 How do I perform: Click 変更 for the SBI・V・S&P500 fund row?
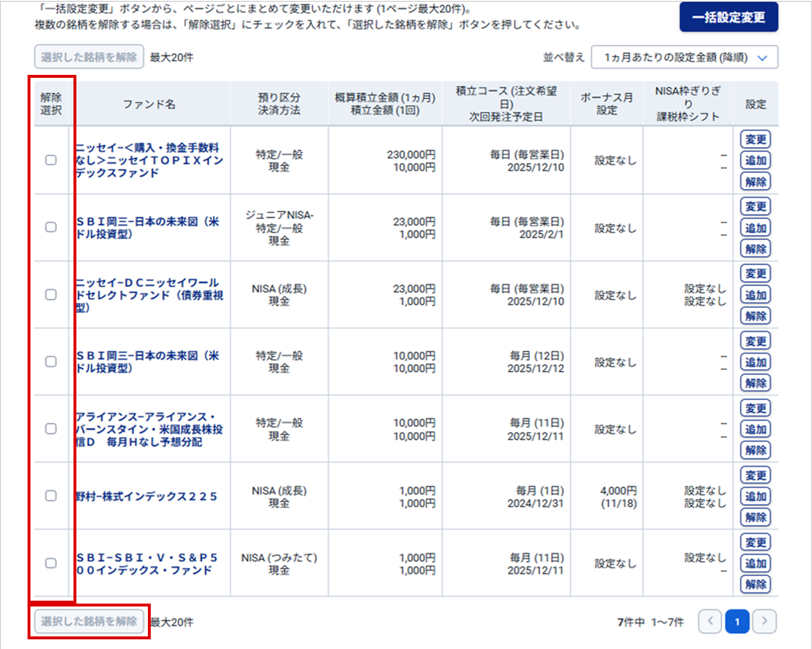(755, 542)
